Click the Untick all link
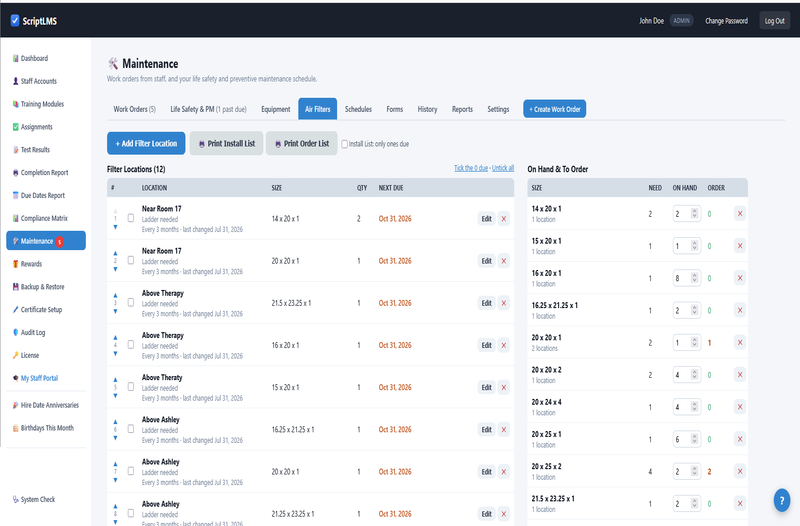 pyautogui.click(x=503, y=168)
